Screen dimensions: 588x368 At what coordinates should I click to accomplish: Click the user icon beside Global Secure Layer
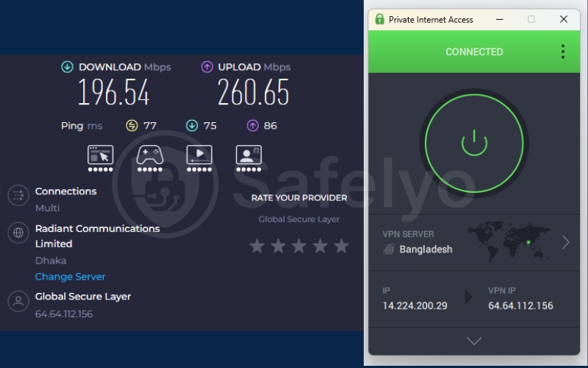coord(18,301)
